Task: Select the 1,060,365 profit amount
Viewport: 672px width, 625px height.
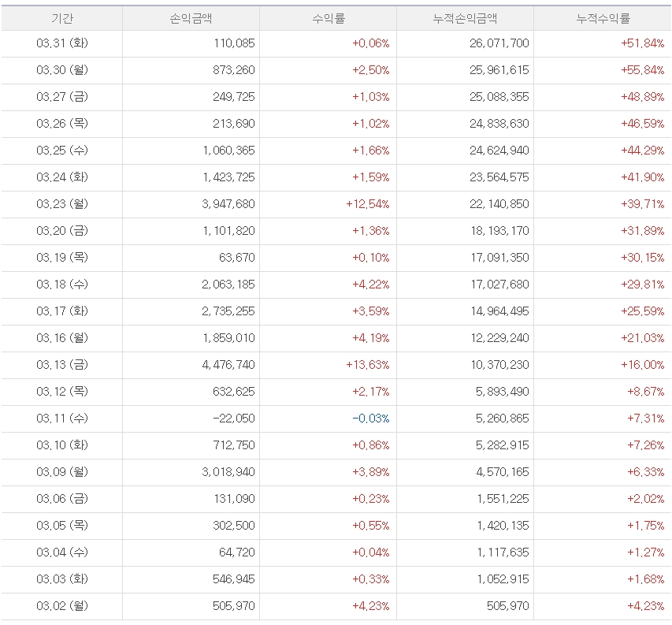Action: pos(228,151)
